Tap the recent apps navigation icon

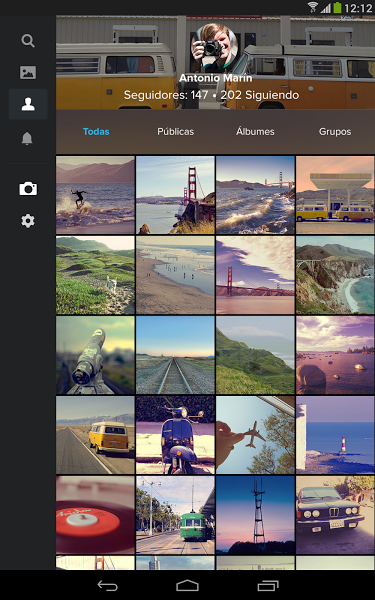[268, 585]
